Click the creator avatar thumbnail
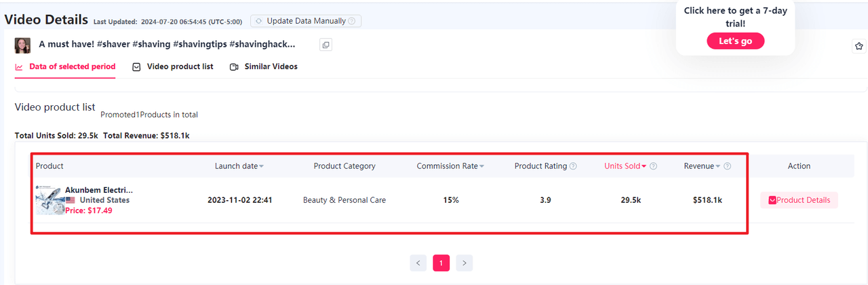 pos(23,45)
